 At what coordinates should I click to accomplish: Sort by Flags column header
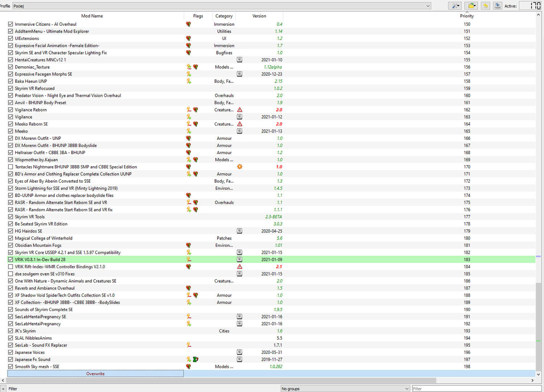tap(198, 16)
